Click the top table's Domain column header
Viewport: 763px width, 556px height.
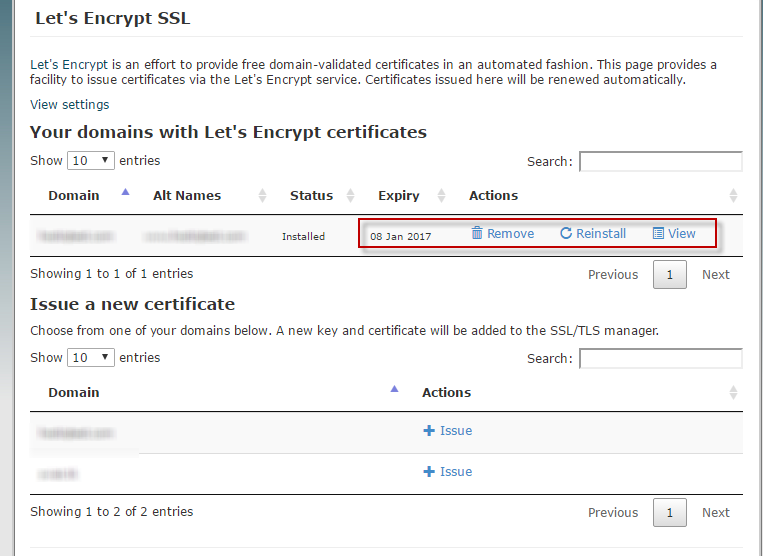[x=74, y=196]
